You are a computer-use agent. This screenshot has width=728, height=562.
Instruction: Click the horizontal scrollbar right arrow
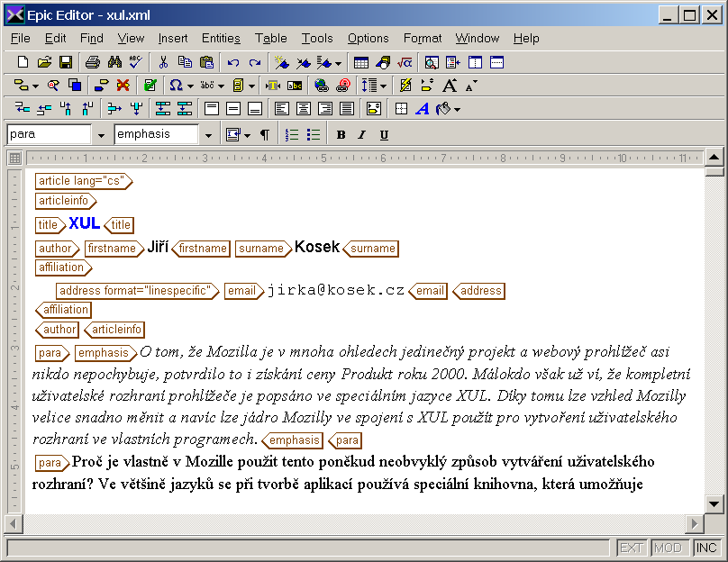[x=694, y=524]
